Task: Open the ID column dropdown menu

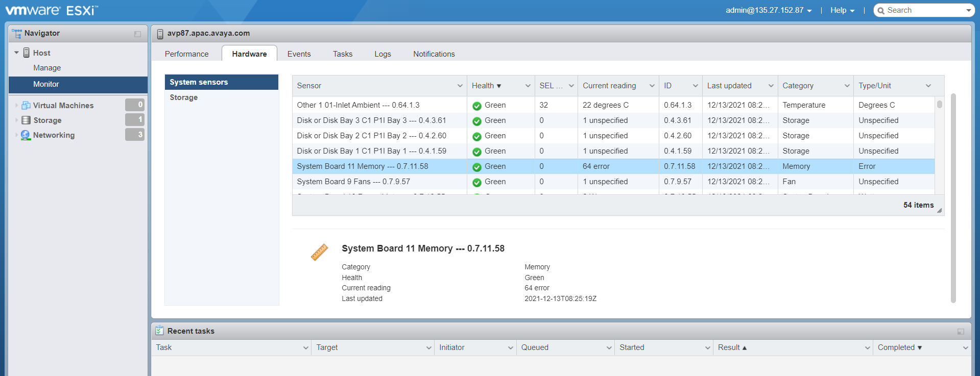Action: (x=695, y=86)
